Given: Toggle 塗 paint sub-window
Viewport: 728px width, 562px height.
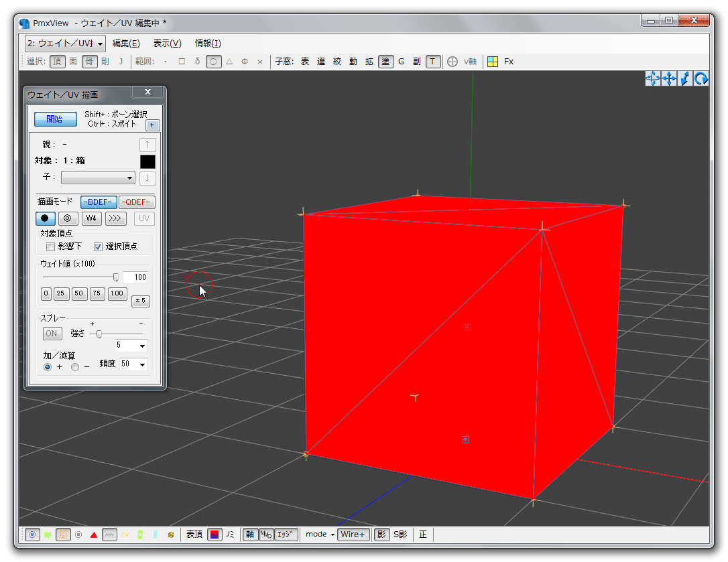Looking at the screenshot, I should [386, 61].
